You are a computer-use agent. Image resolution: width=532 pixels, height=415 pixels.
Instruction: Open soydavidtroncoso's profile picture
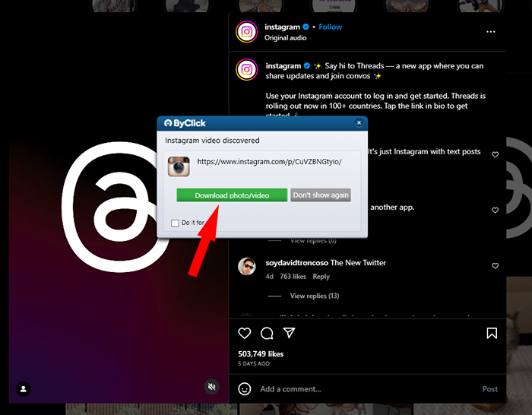click(x=247, y=266)
